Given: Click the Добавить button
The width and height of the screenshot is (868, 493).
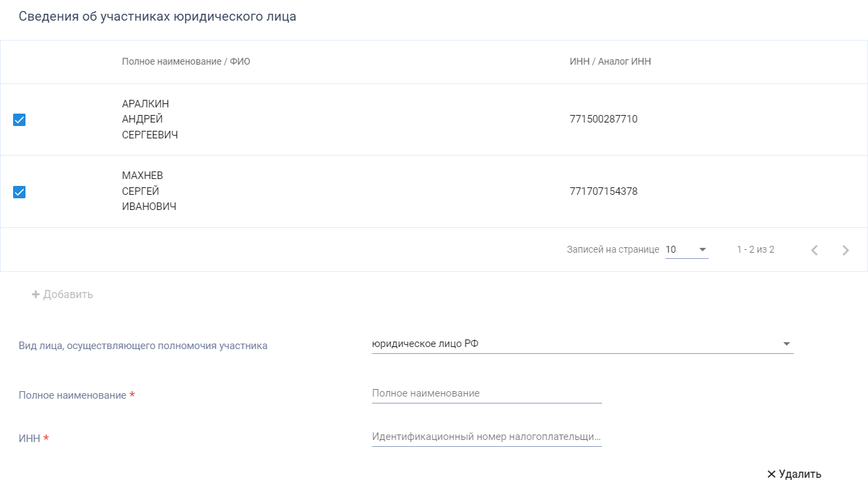Looking at the screenshot, I should (62, 295).
